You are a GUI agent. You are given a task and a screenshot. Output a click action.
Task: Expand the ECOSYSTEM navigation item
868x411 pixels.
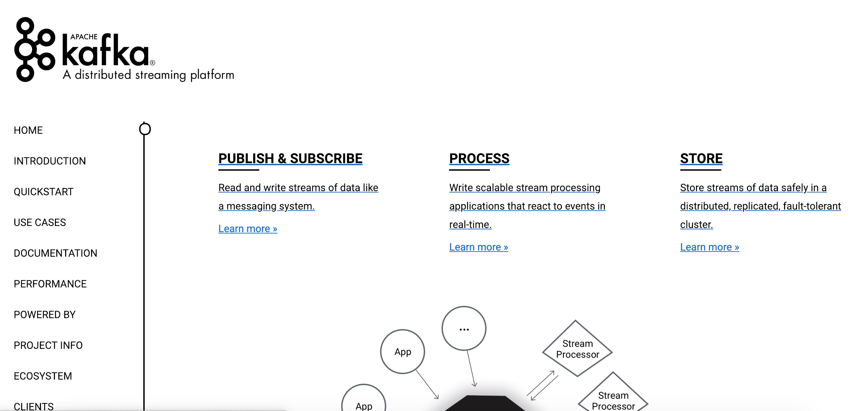tap(42, 375)
